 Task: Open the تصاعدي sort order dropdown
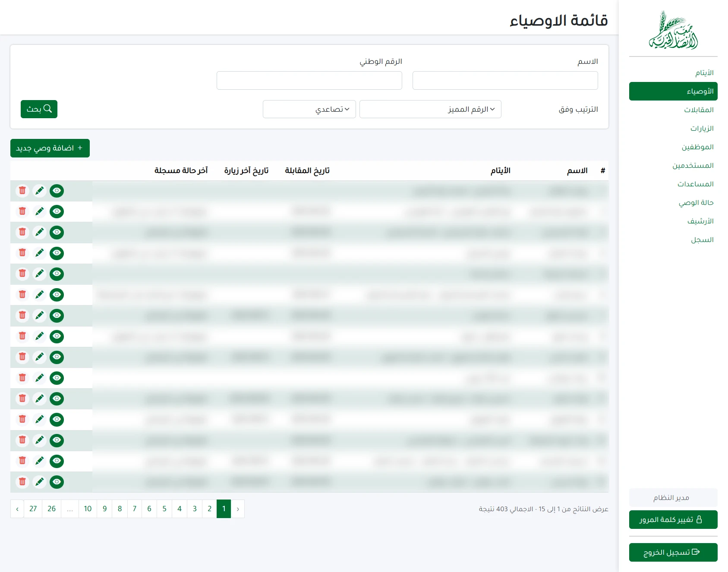click(309, 109)
